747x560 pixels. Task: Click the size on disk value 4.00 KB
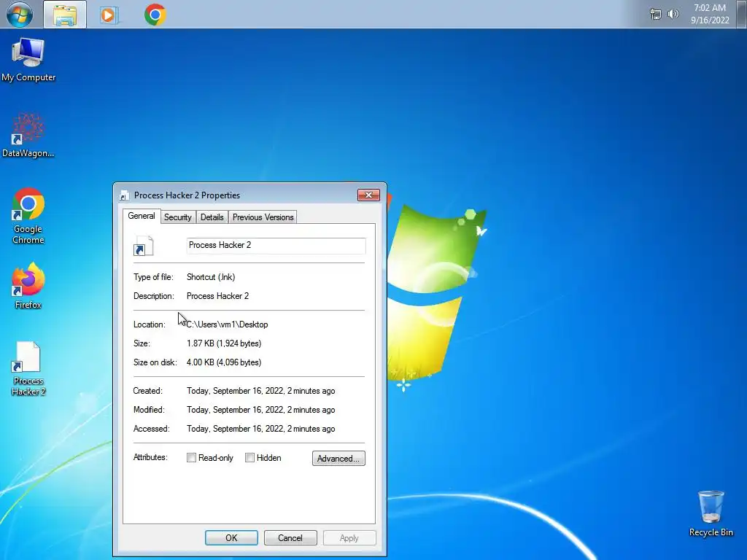(224, 362)
